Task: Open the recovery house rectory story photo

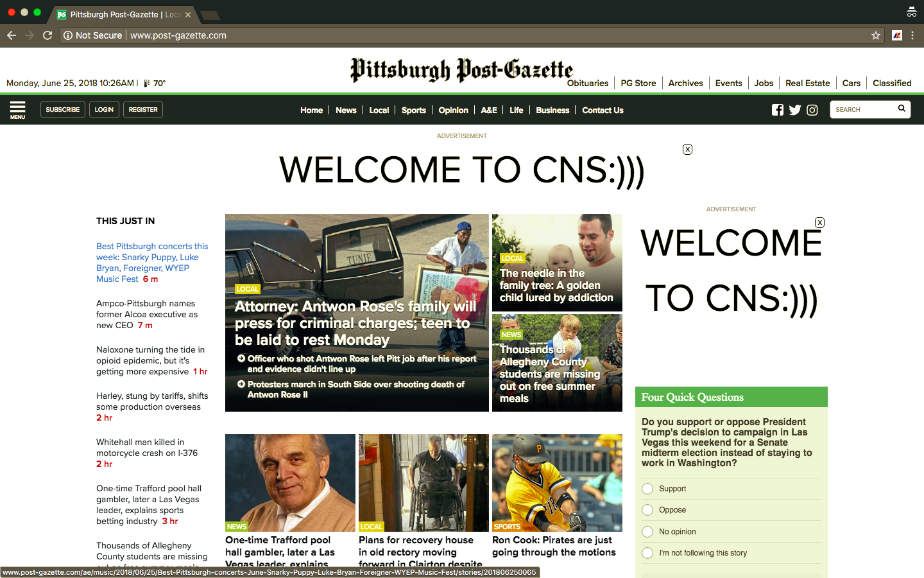Action: (424, 483)
